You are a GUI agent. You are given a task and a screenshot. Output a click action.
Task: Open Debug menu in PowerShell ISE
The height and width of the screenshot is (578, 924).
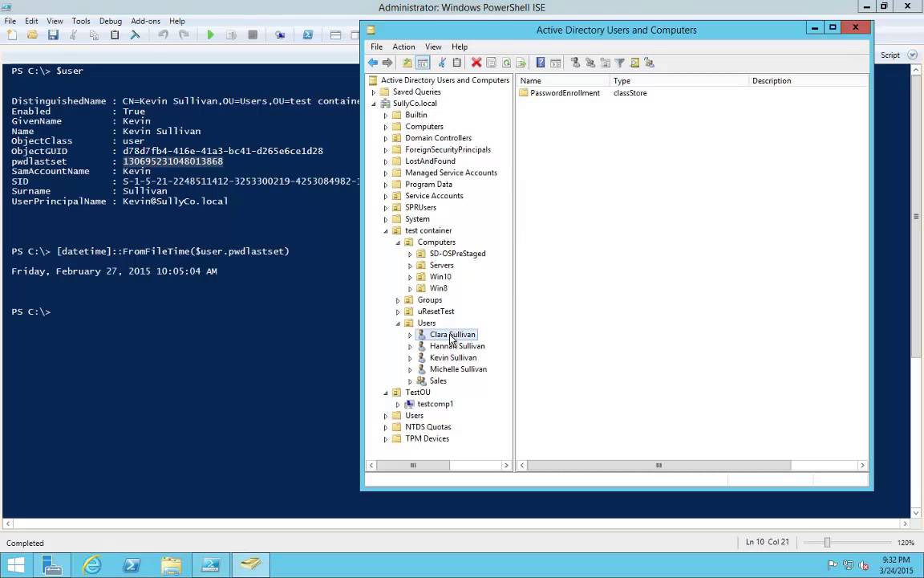[x=110, y=21]
